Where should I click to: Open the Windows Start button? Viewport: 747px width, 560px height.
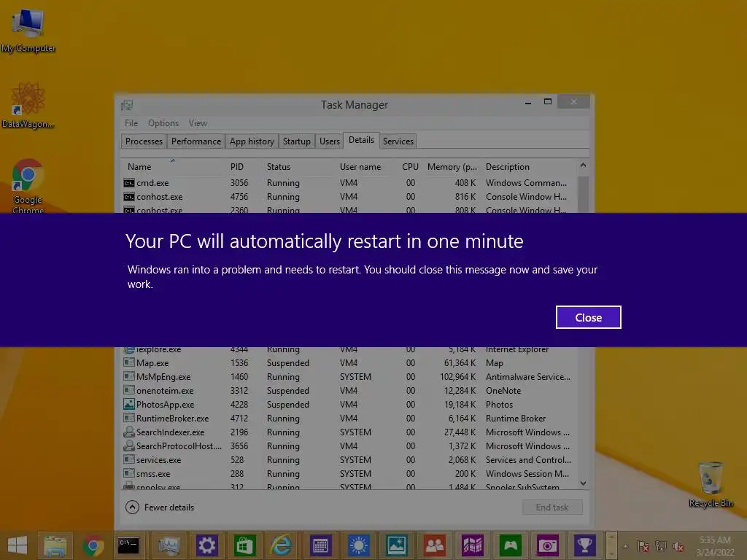pos(18,545)
